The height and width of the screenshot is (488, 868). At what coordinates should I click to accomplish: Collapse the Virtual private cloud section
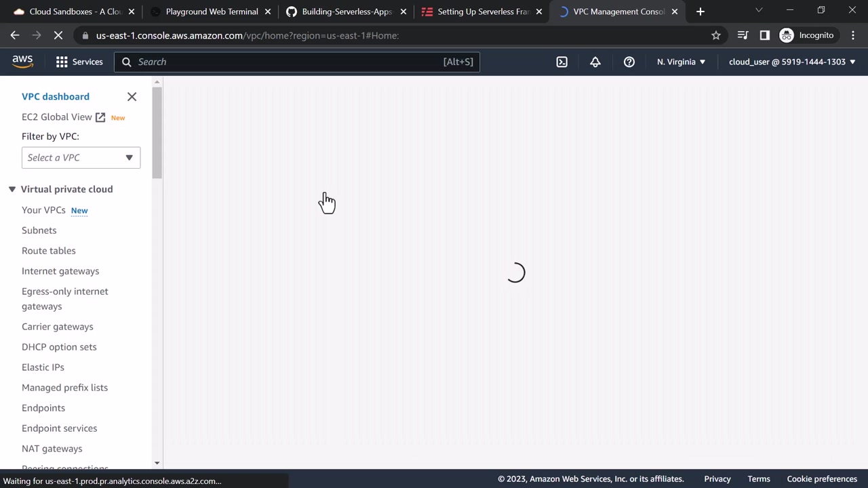click(x=12, y=189)
